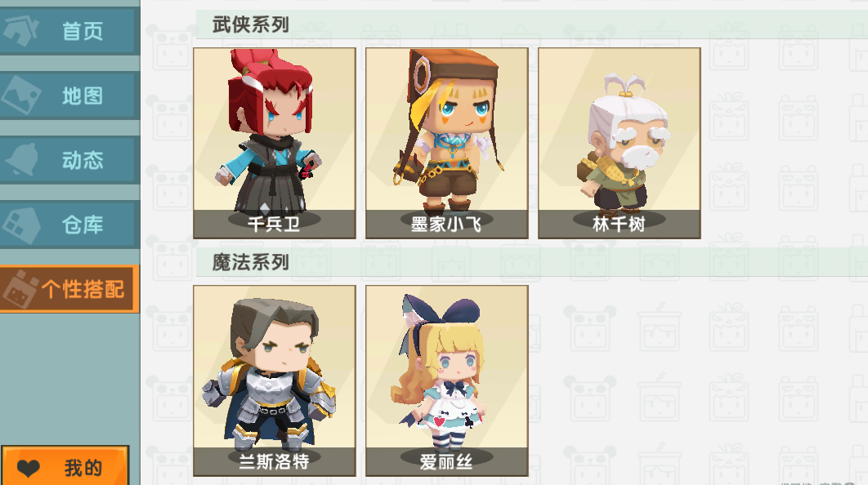Viewport: 868px width, 485px height.
Task: Select the 兰斯洛特 knight character card
Action: click(x=274, y=380)
